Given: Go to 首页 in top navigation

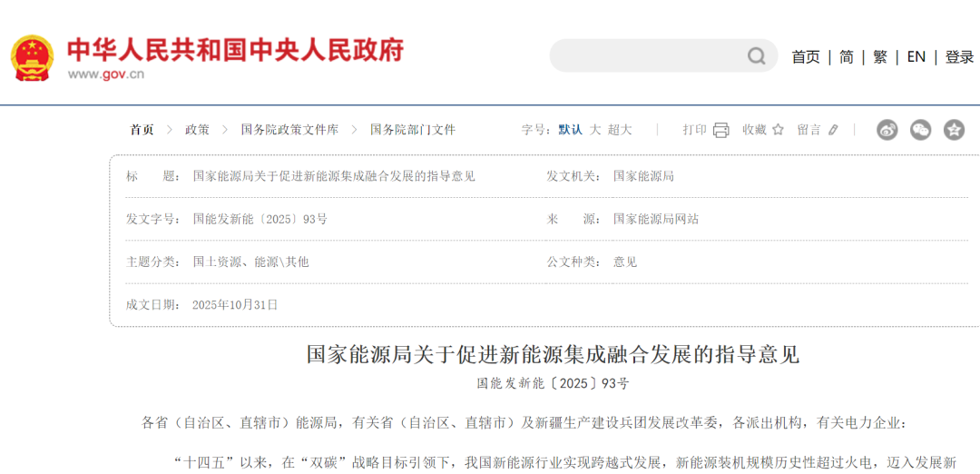Looking at the screenshot, I should [x=805, y=56].
